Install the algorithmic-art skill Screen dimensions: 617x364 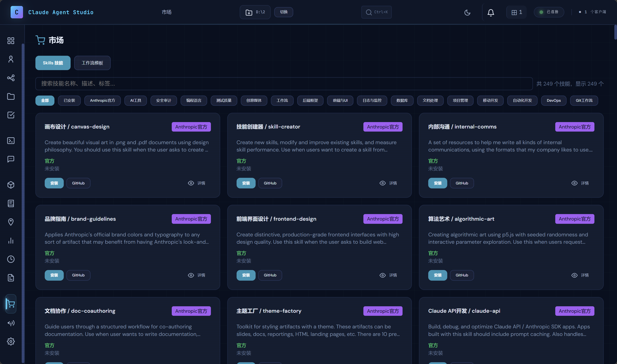pyautogui.click(x=438, y=275)
